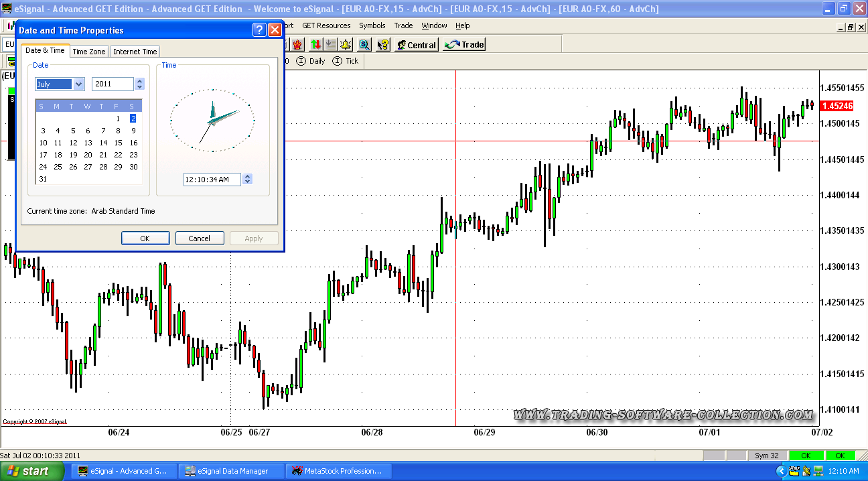
Task: Open the Internet Time tab
Action: (135, 52)
